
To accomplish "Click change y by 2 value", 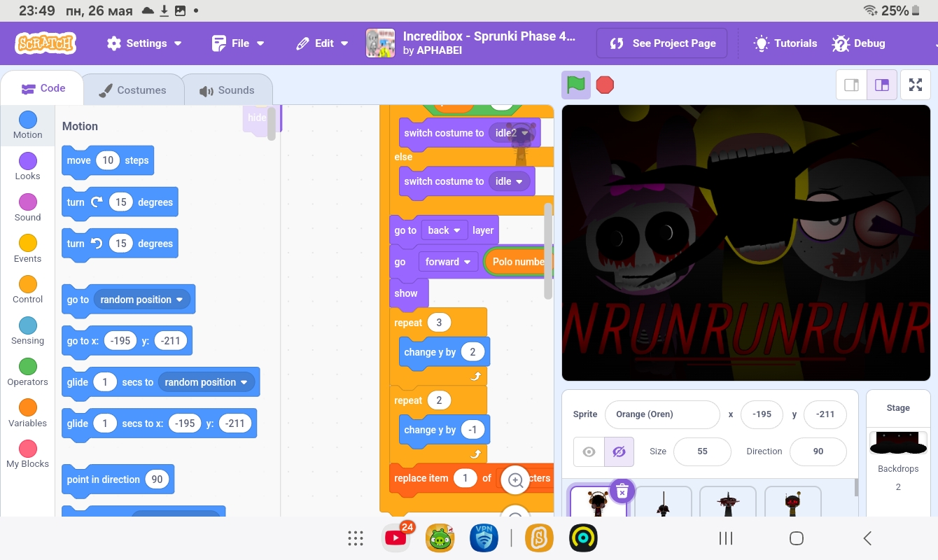I will pos(472,352).
